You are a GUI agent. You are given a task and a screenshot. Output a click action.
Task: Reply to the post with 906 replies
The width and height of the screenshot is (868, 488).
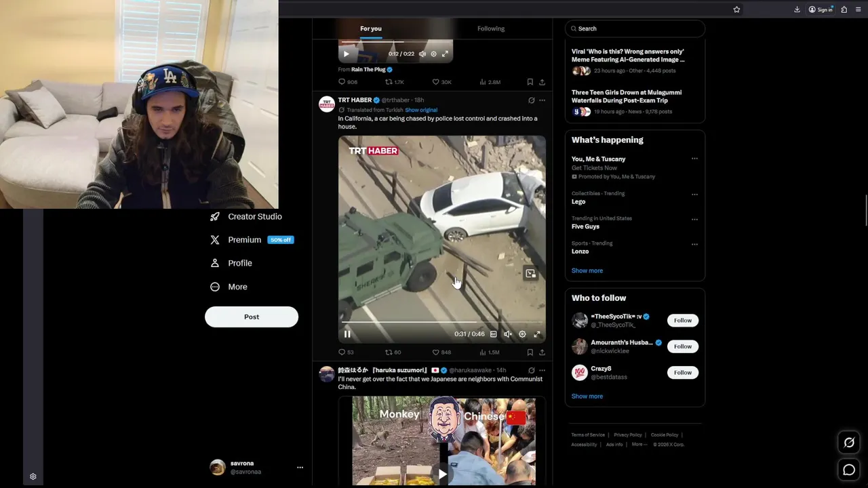[x=347, y=82]
